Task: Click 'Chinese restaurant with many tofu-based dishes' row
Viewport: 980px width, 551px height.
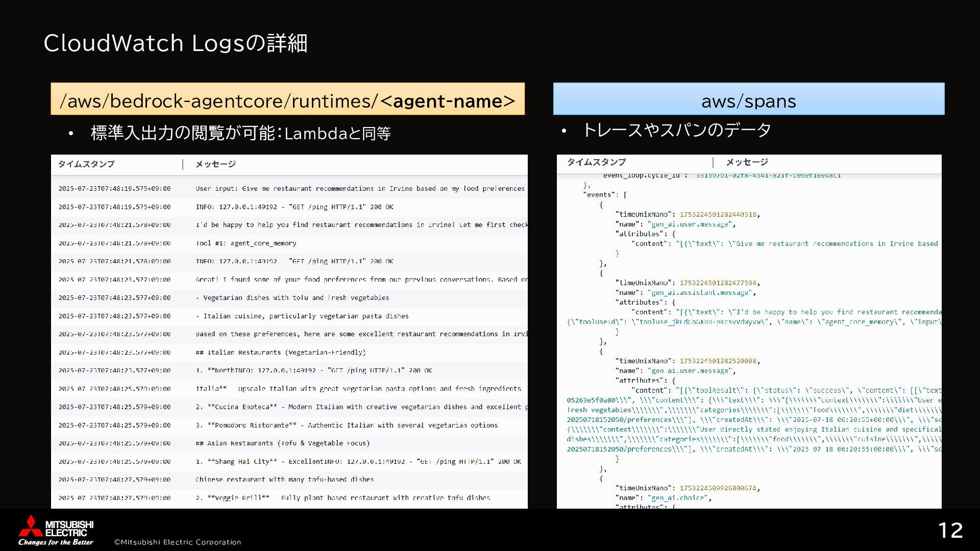Action: tap(289, 480)
